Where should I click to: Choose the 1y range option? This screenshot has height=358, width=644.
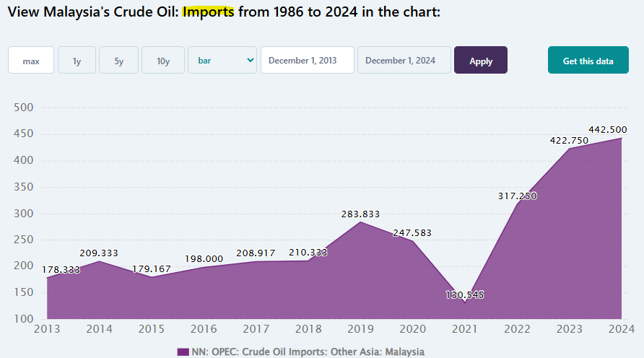(x=77, y=61)
